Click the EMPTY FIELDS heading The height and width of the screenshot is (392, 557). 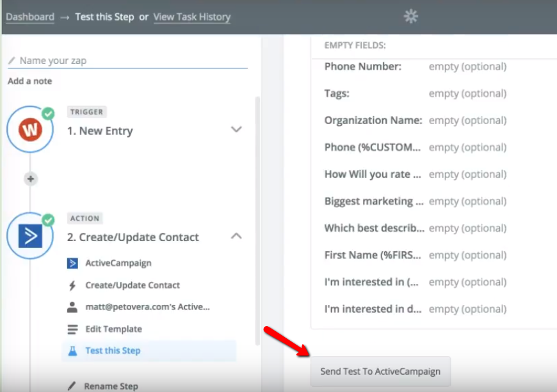355,45
